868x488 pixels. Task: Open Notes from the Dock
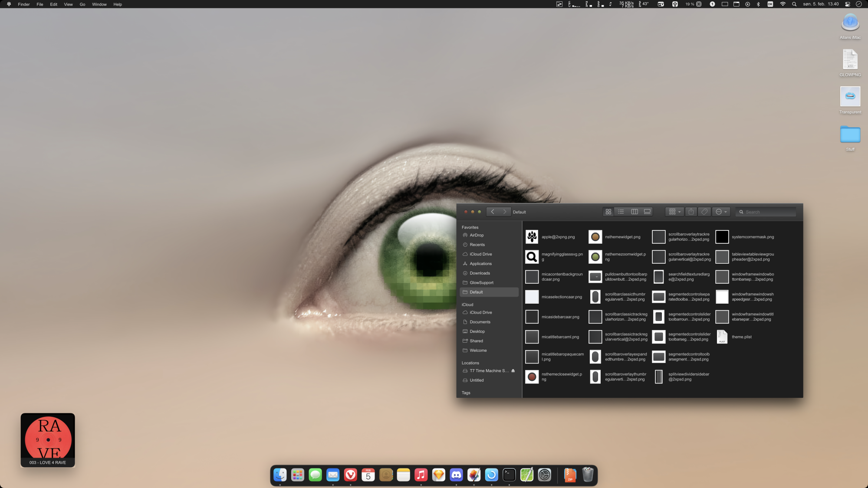tap(403, 475)
